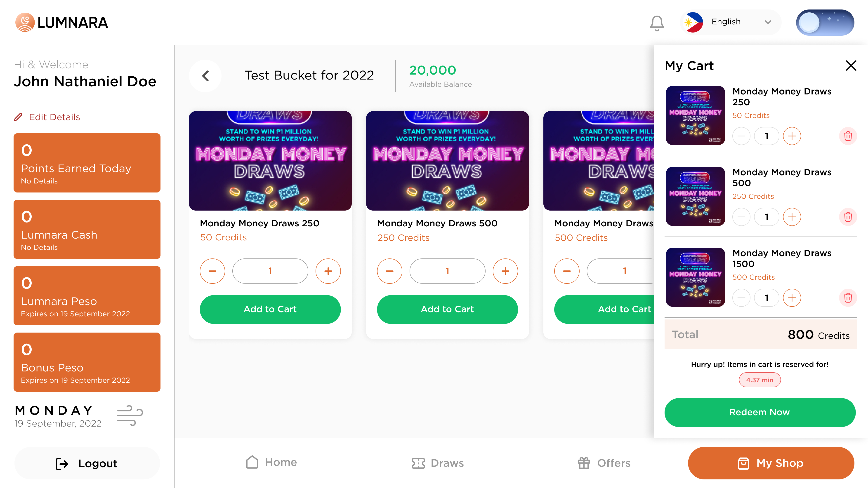Image resolution: width=868 pixels, height=488 pixels.
Task: Click Redeem Now
Action: (x=760, y=412)
